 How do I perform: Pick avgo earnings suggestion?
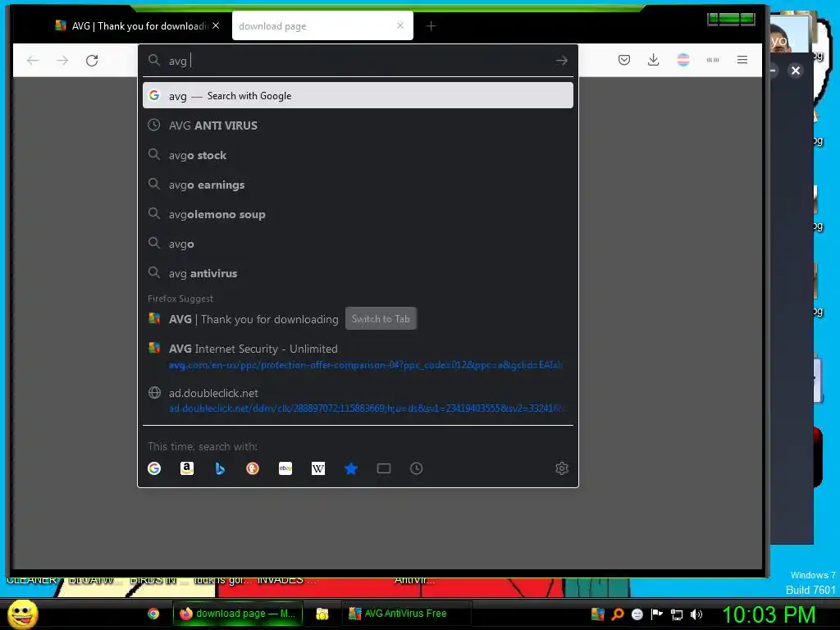[x=358, y=185]
